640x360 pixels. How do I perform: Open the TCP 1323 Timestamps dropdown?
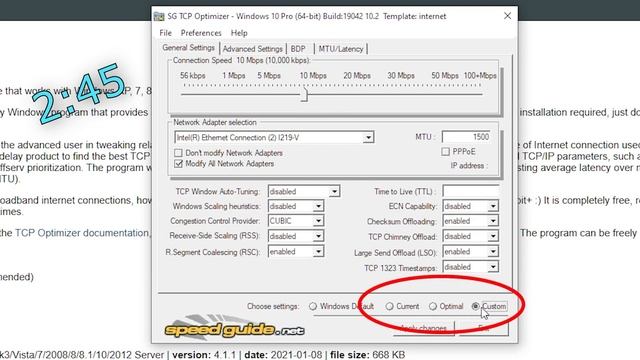493,267
